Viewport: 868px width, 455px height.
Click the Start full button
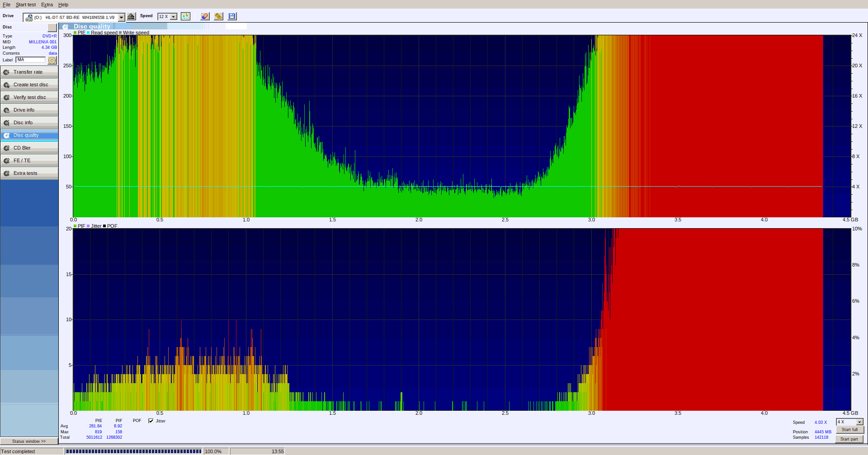point(849,429)
